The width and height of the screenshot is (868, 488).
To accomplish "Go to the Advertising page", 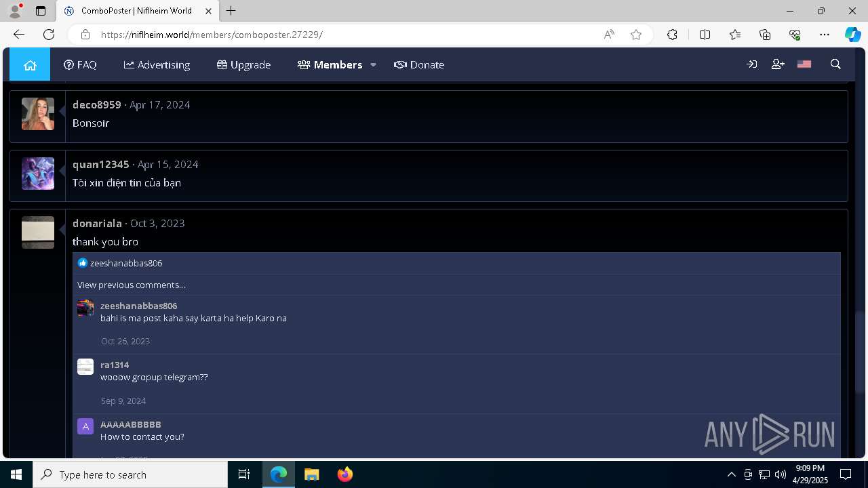I will click(x=157, y=64).
